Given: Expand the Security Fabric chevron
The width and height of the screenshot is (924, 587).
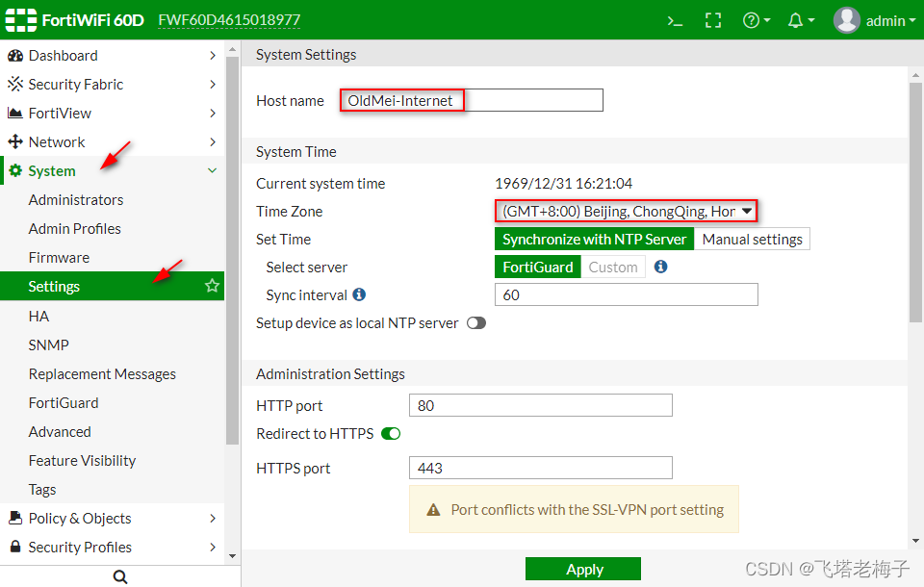Looking at the screenshot, I should click(213, 85).
